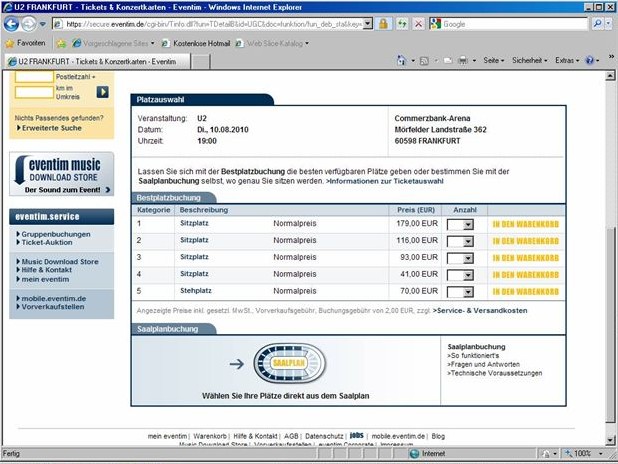Click the browser back button
618x464 pixels.
tap(13, 24)
